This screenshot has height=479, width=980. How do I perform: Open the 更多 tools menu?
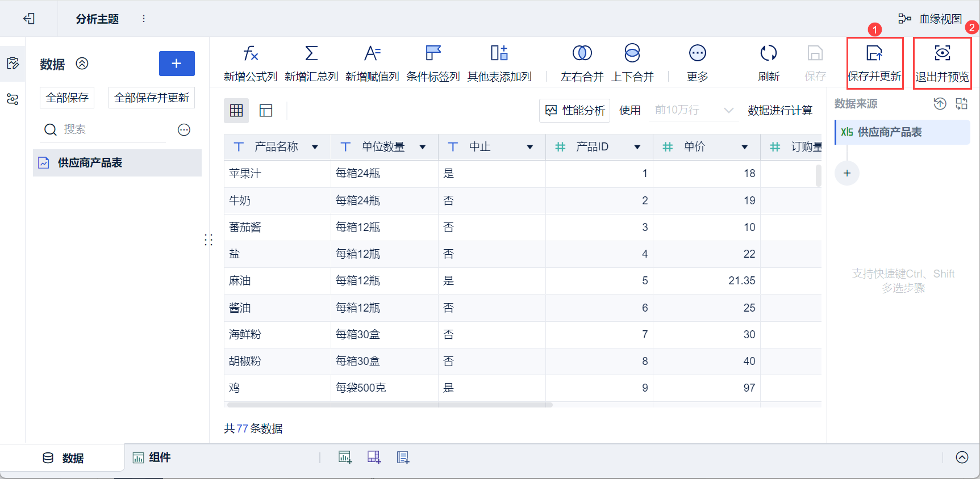tap(697, 64)
